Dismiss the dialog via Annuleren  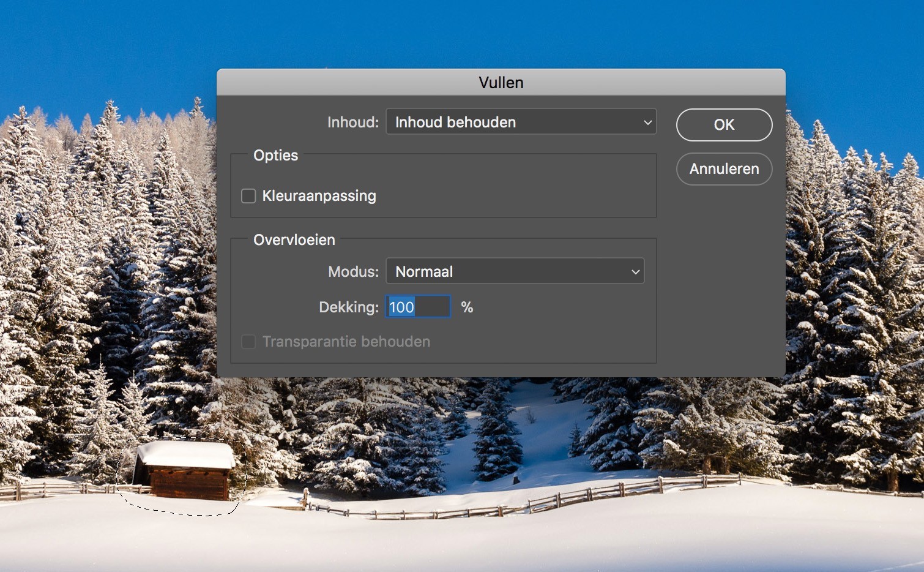click(x=724, y=169)
